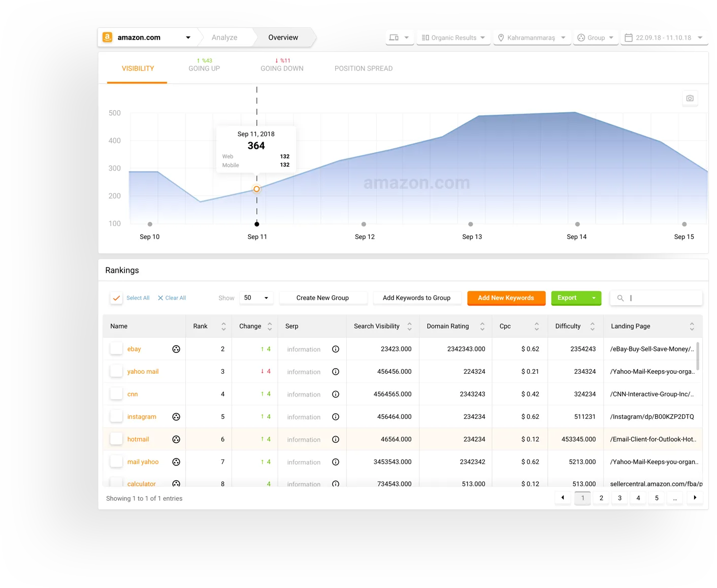
Task: Switch to the Going Down tab
Action: [x=282, y=65]
